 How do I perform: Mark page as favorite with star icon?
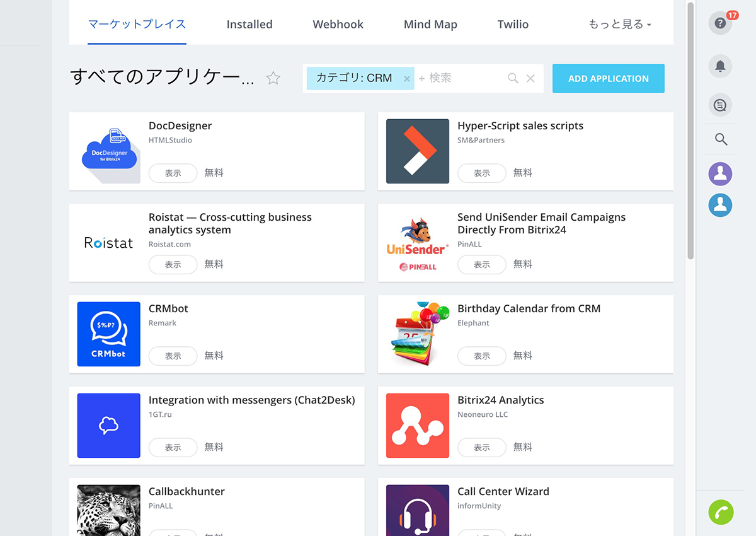pyautogui.click(x=273, y=78)
